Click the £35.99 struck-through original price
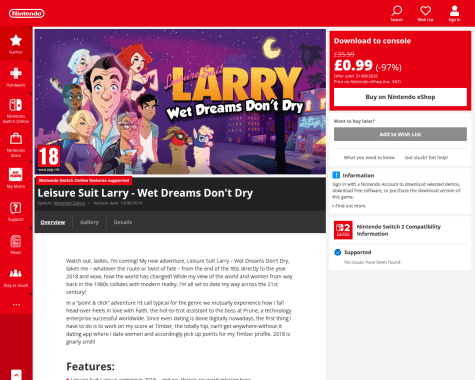Image resolution: width=475 pixels, height=380 pixels. point(344,54)
